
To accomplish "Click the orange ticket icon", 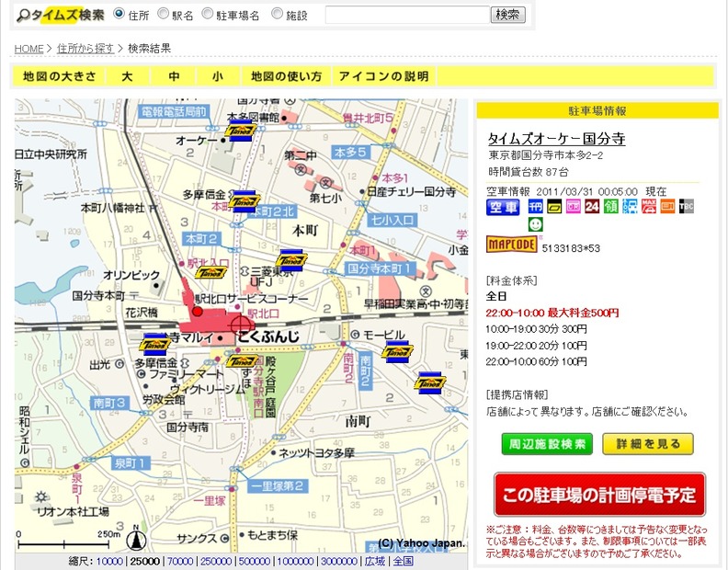I will (667, 206).
